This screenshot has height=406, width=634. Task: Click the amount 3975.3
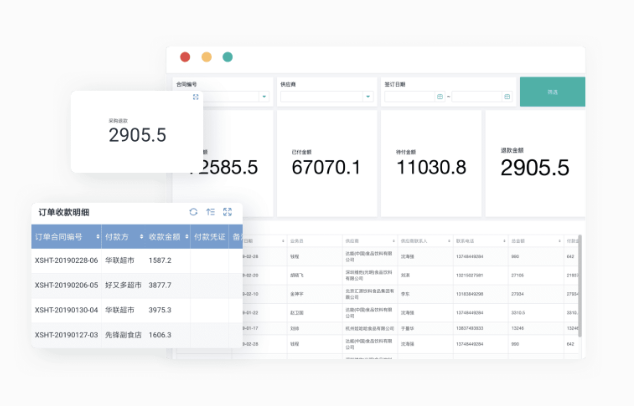tap(160, 310)
